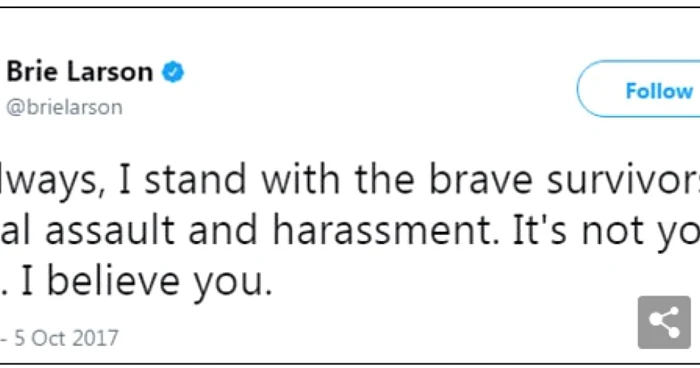Click the word 'believe' in the tweet
This screenshot has height=368, width=700.
click(x=113, y=281)
